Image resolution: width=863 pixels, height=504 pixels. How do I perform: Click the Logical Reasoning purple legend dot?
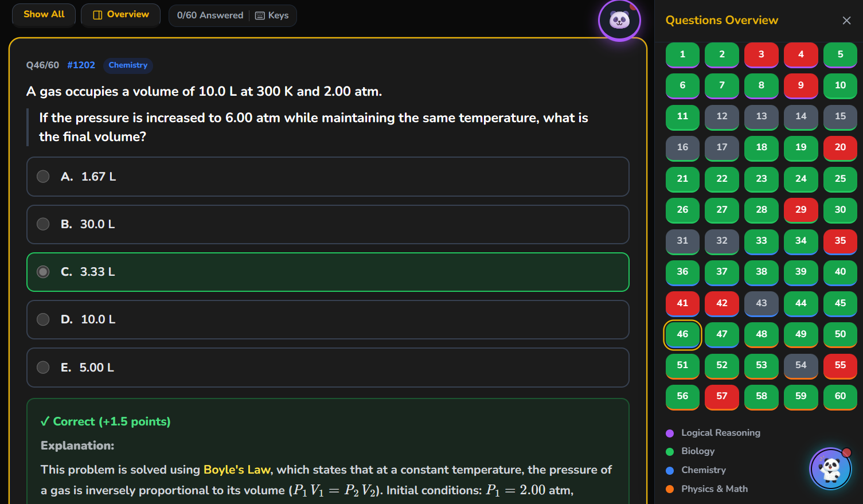tap(670, 433)
